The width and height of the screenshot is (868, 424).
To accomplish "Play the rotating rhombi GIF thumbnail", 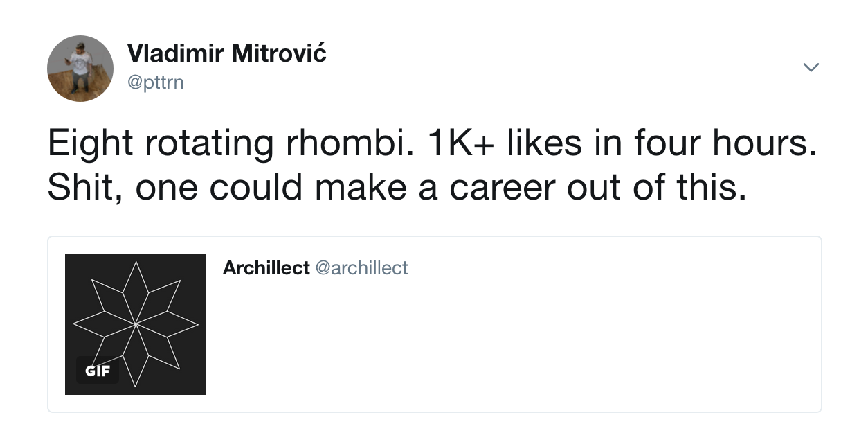I will click(x=136, y=324).
